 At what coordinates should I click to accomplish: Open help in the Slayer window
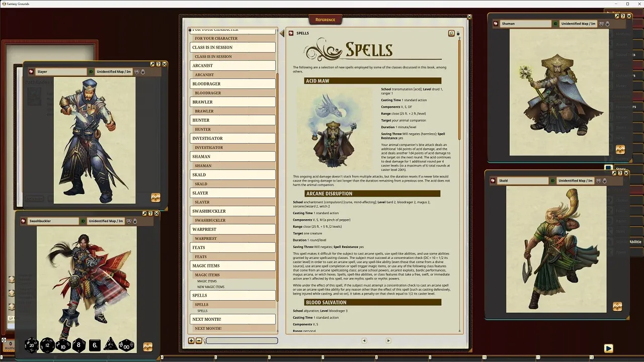pyautogui.click(x=158, y=64)
